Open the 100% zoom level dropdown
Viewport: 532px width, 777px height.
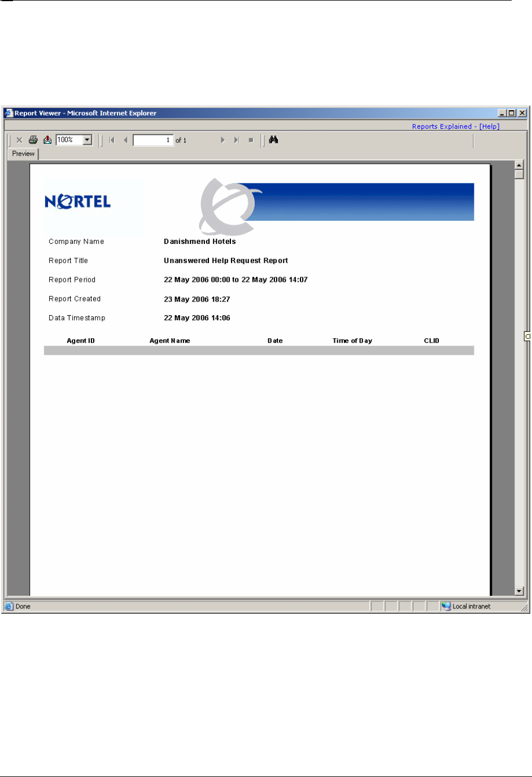[88, 140]
